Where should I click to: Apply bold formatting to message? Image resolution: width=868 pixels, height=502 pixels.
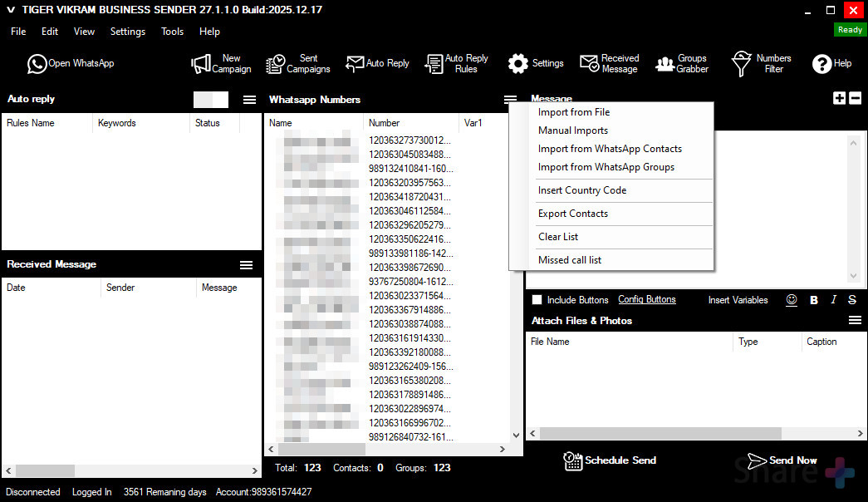814,300
